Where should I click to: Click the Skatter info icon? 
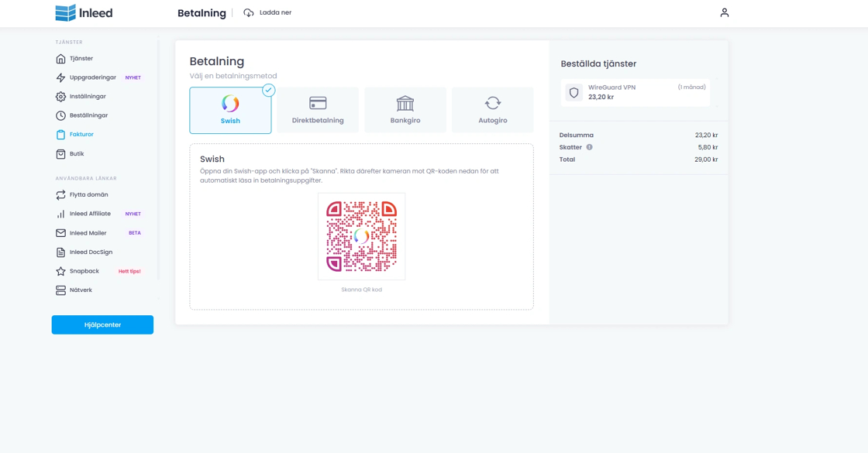[589, 147]
